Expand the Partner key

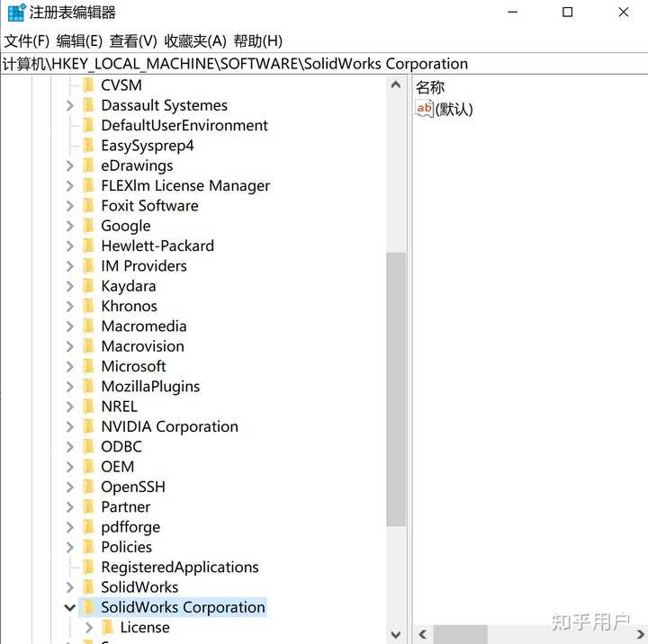[70, 507]
